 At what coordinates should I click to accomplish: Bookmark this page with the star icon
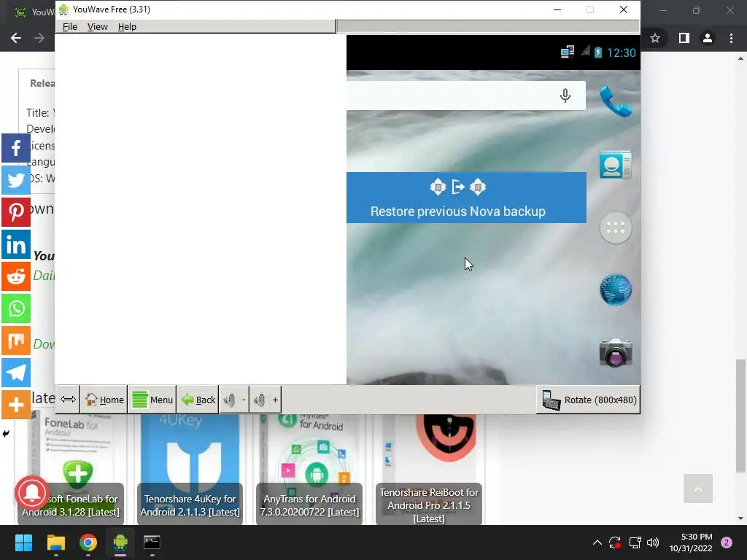point(655,38)
